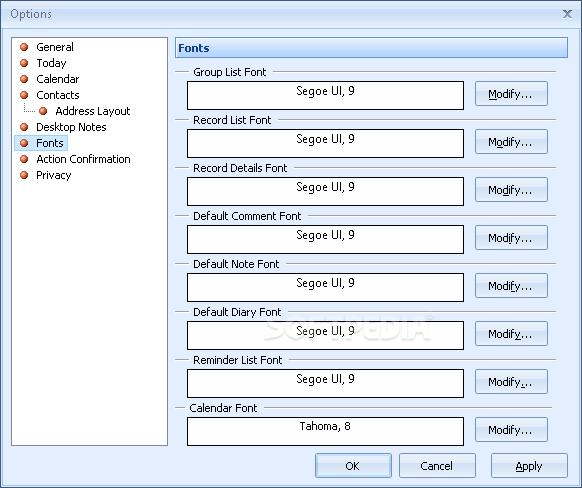This screenshot has height=488, width=582.
Task: Close the Options dialog window
Action: coord(567,14)
